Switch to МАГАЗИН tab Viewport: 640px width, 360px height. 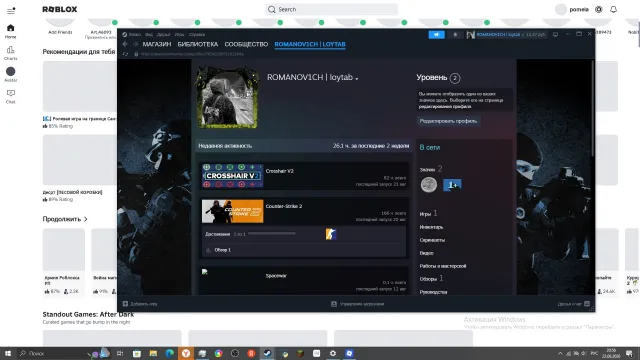[157, 44]
